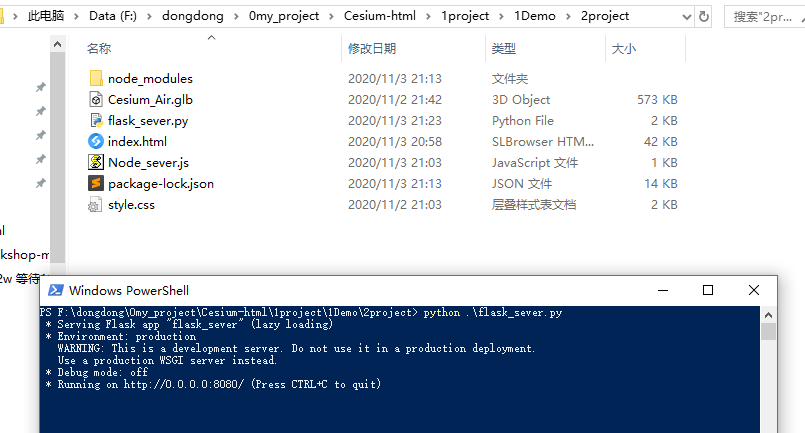This screenshot has width=805, height=433.
Task: Select the Cesium_Air.glb 3D object icon
Action: 96,99
